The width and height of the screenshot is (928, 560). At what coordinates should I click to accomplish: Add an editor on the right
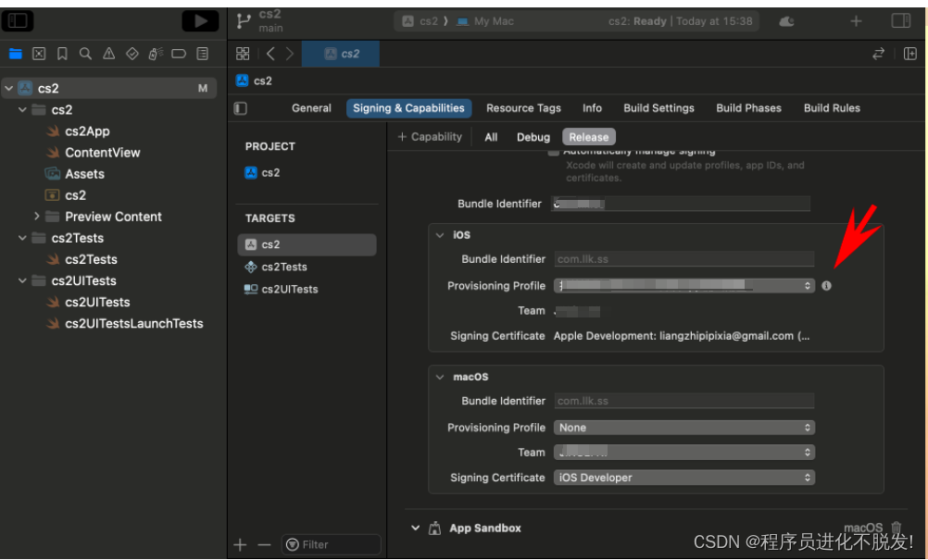coord(910,54)
